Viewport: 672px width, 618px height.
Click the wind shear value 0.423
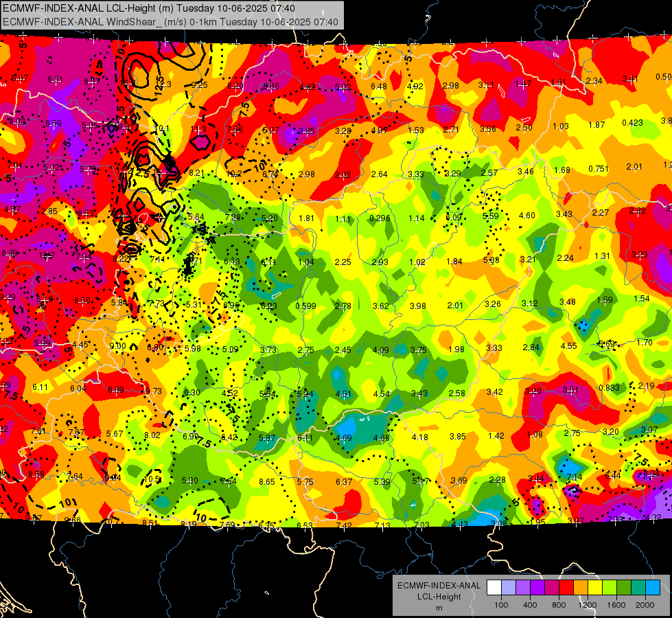point(633,123)
